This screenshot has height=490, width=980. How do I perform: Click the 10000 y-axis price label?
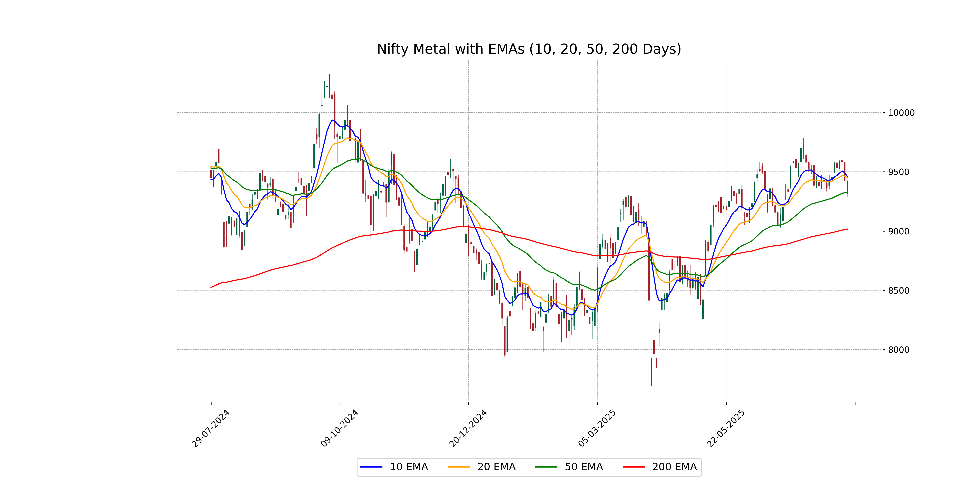point(901,113)
